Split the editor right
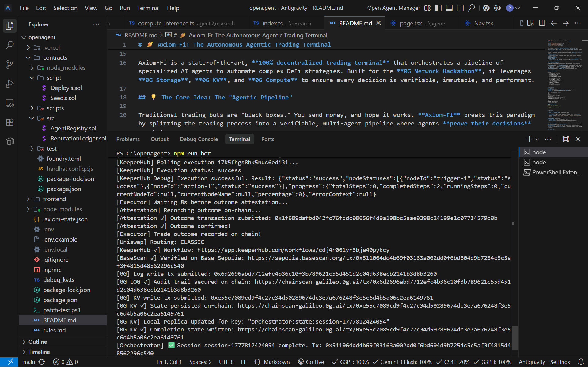This screenshot has width=588, height=367. click(x=542, y=23)
